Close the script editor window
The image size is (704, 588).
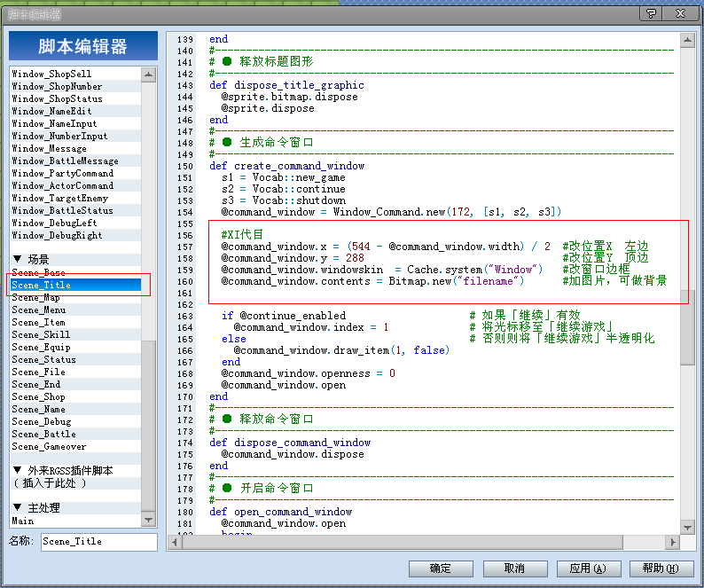pyautogui.click(x=681, y=14)
